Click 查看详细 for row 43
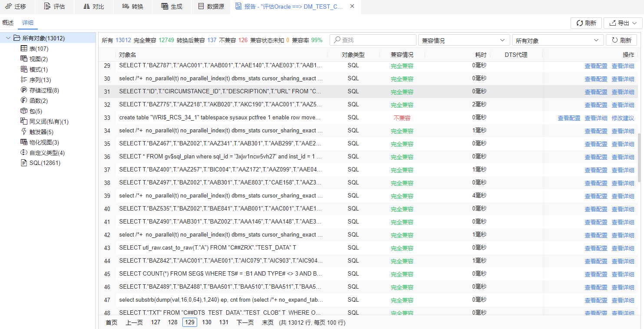This screenshot has width=644, height=329. point(623,248)
